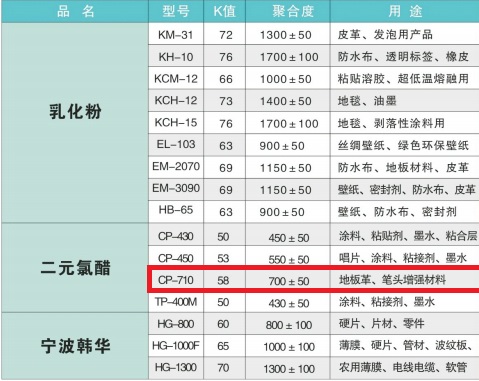The width and height of the screenshot is (479, 381).
Task: Select model cell TP-400M
Action: coord(176,302)
